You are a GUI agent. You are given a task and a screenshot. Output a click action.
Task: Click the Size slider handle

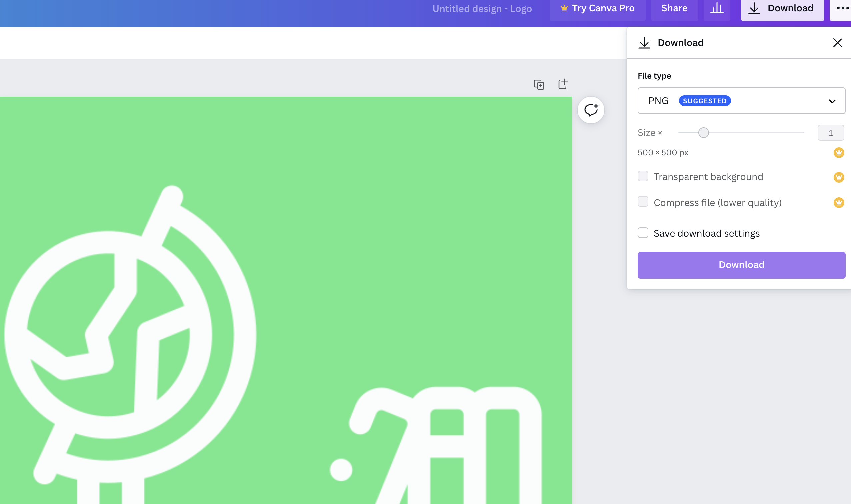[x=704, y=133]
